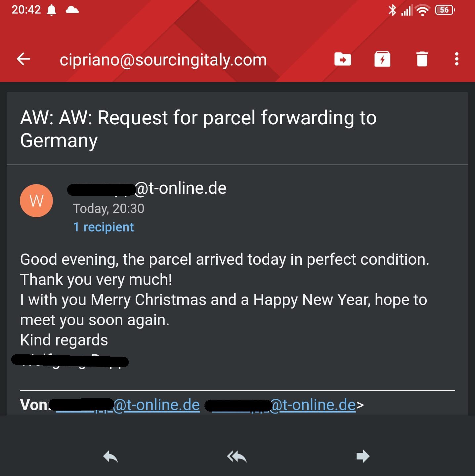Tap the archive box lightning icon
The height and width of the screenshot is (476, 475).
(382, 59)
